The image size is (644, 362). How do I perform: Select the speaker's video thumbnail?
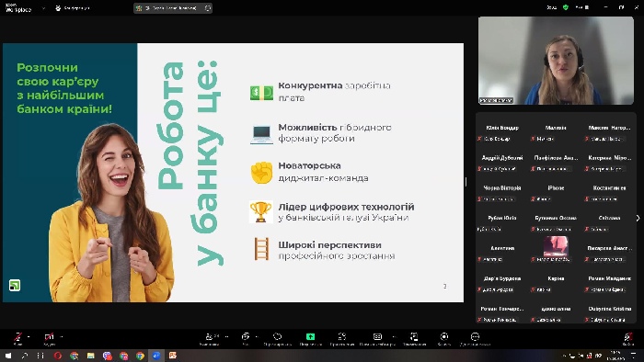click(556, 61)
